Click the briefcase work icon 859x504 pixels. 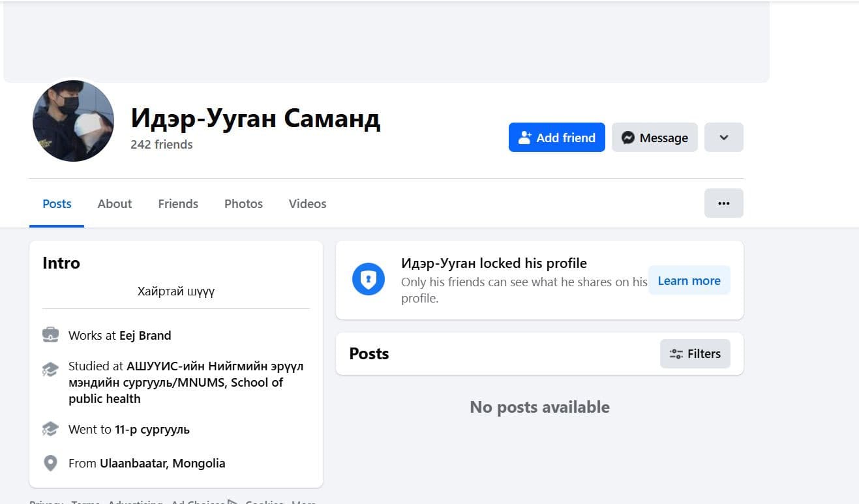pos(50,335)
